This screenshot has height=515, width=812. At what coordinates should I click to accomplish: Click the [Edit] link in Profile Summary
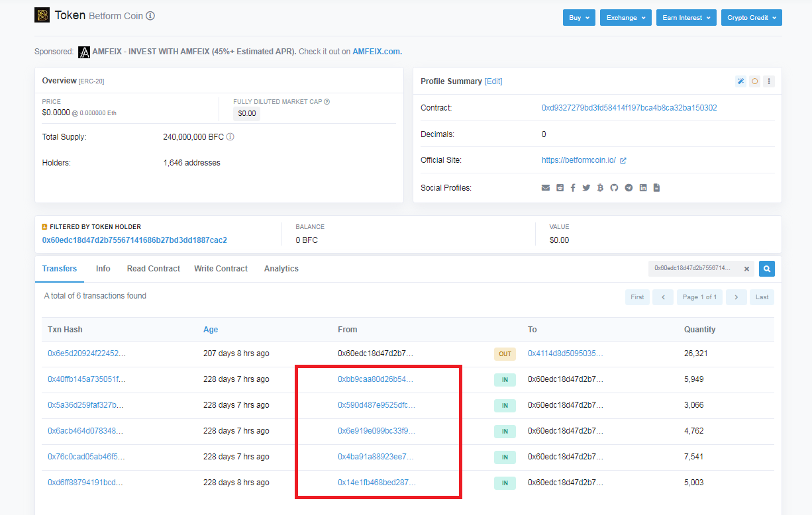click(x=493, y=81)
